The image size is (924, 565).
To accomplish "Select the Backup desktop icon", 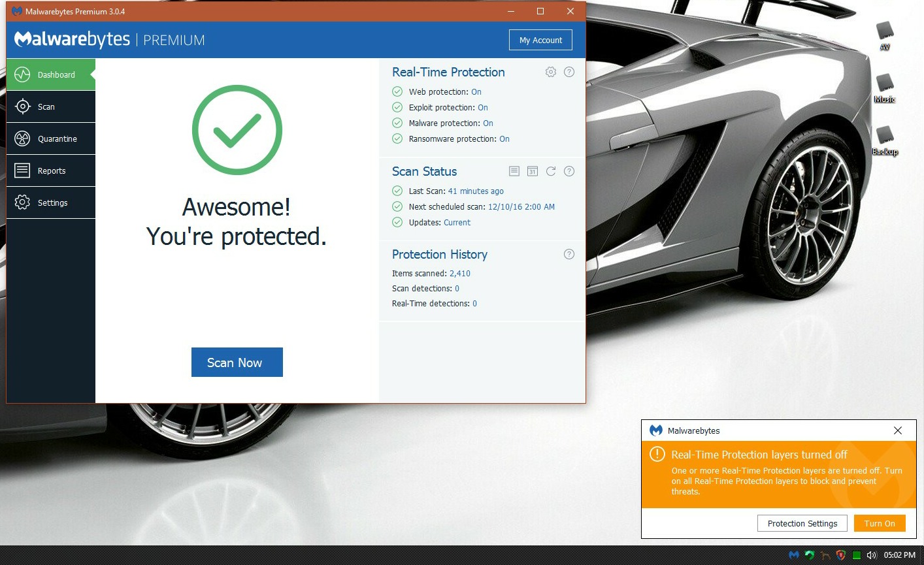I will pos(885,140).
